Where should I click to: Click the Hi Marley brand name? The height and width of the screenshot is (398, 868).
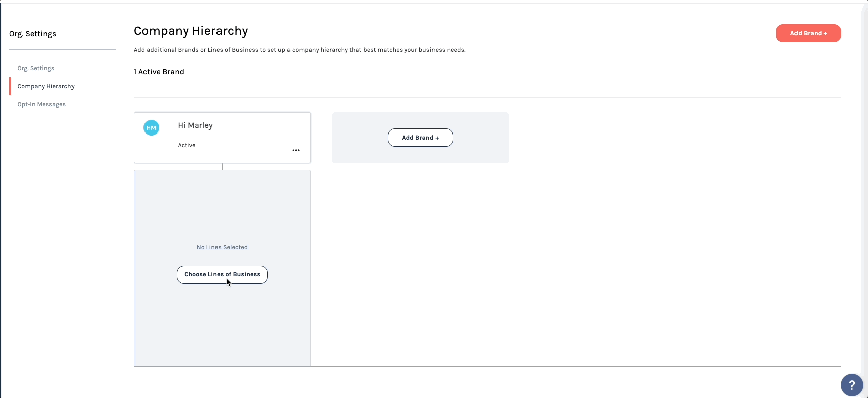[x=195, y=125]
